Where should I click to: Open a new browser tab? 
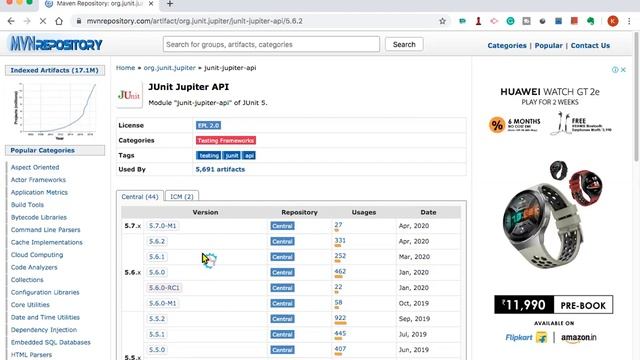pyautogui.click(x=170, y=4)
